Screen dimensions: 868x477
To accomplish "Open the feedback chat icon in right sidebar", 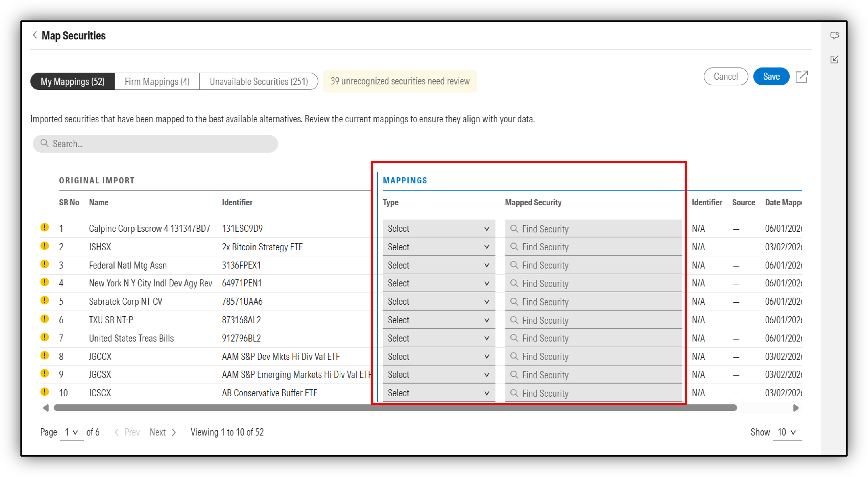I will pyautogui.click(x=834, y=35).
